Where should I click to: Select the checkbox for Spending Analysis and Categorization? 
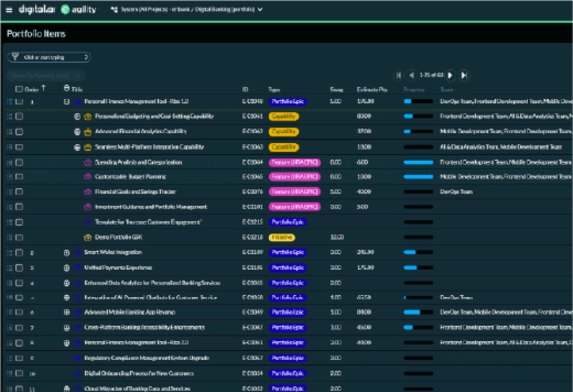pyautogui.click(x=19, y=162)
